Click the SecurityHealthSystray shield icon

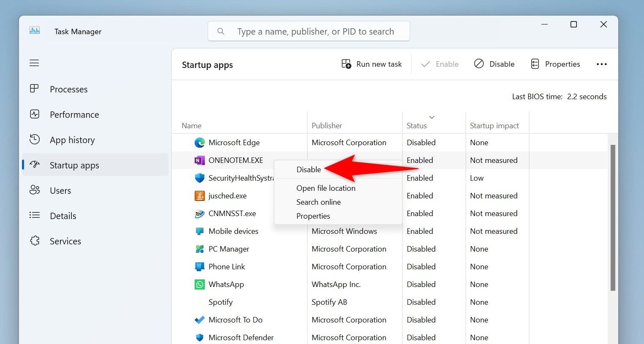(199, 178)
